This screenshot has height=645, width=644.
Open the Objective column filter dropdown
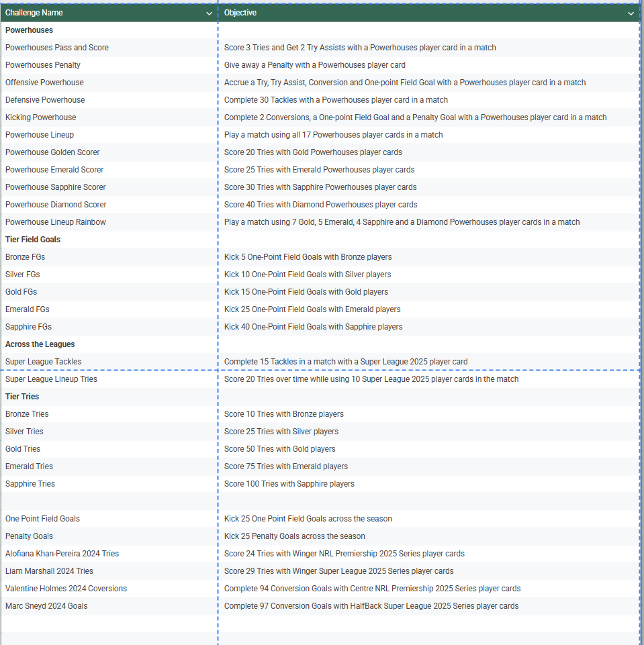[x=631, y=13]
